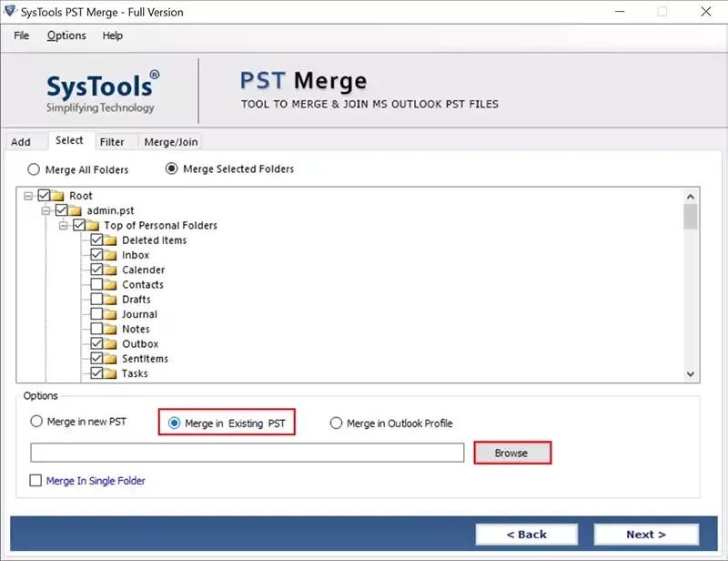728x561 pixels.
Task: Select the Merge Selected Folders radio button
Action: click(171, 168)
